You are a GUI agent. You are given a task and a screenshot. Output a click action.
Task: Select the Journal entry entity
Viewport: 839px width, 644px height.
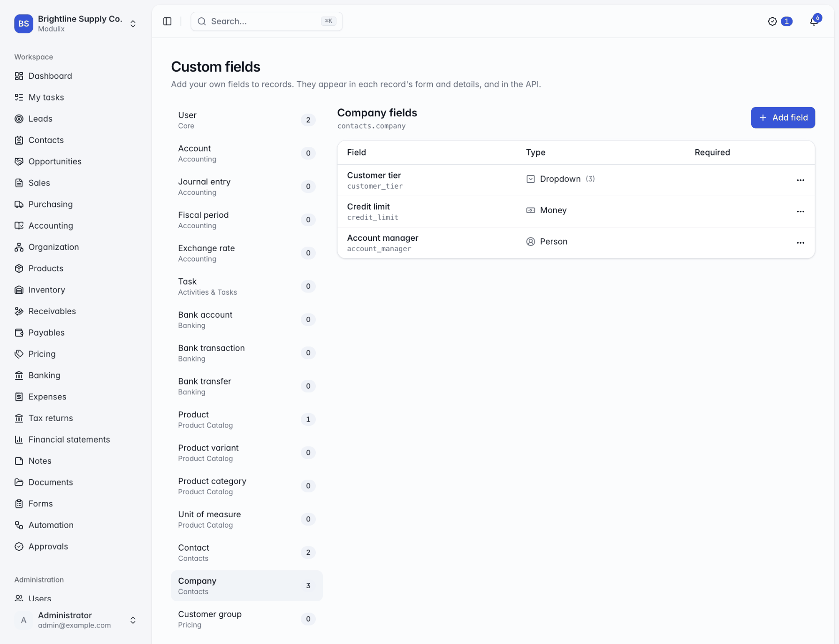(x=246, y=186)
